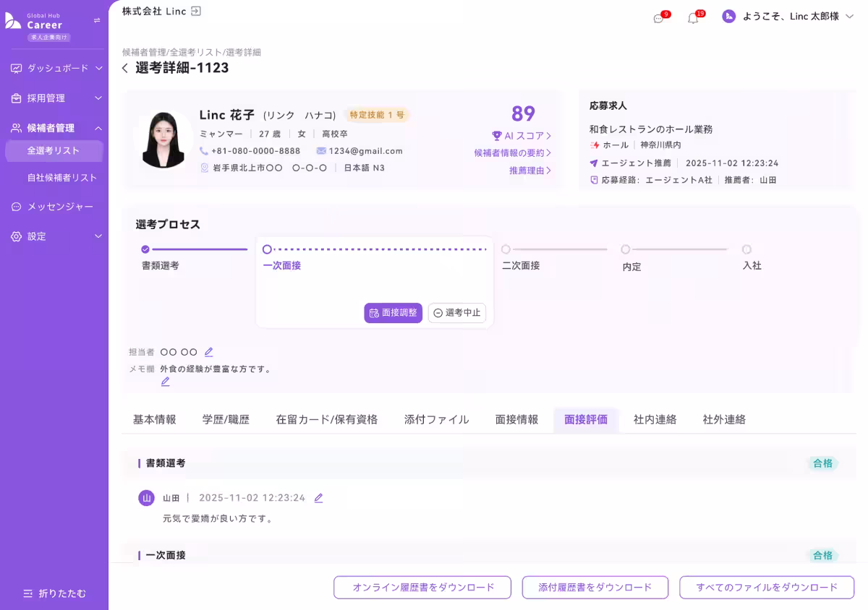Screen dimensions: 868x610
Task: Click the 山 avatar circle
Action: 147,498
